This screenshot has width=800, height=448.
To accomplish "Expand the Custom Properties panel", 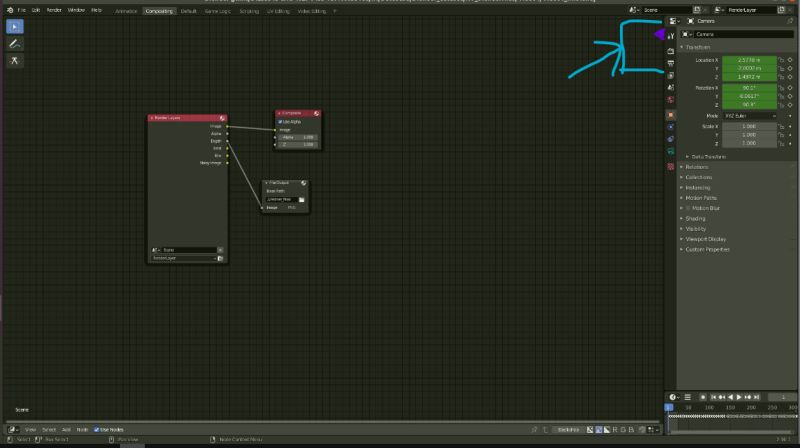I will [707, 250].
